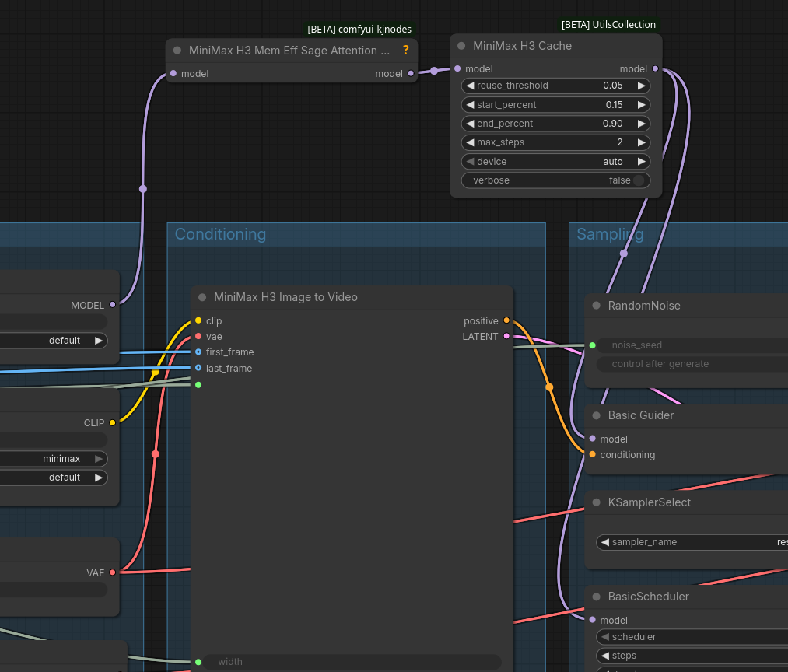Screen dimensions: 788x672
Task: Click the conditioning input socket on Basic Guider
Action: coord(593,454)
